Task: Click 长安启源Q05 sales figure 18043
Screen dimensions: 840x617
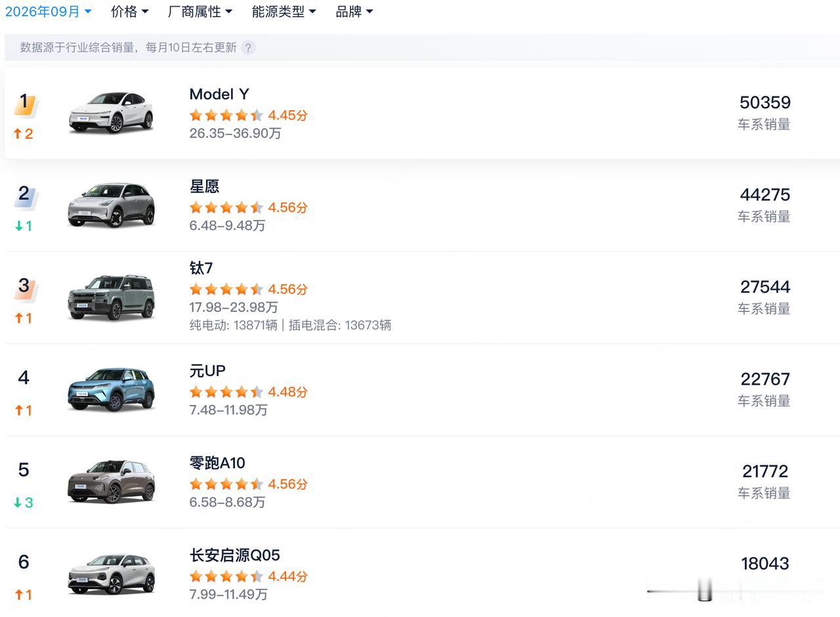Action: 765,564
